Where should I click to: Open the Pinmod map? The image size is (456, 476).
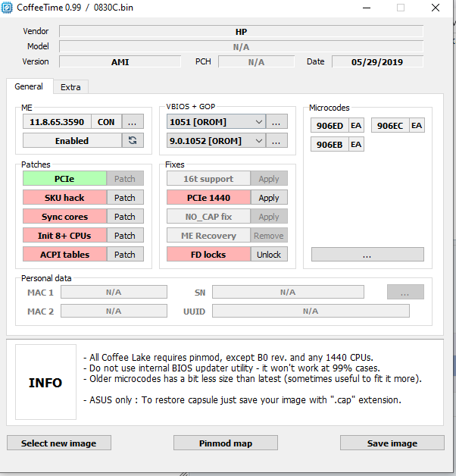pos(226,443)
